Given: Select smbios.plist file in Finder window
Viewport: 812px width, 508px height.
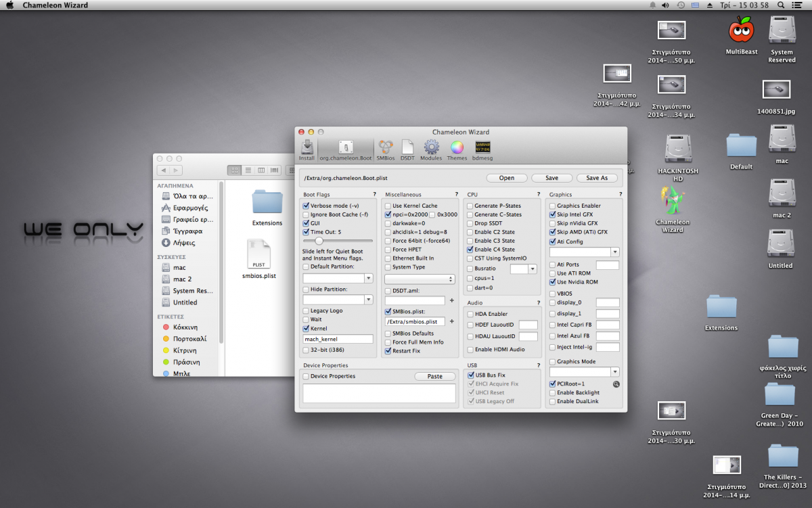Looking at the screenshot, I should (261, 259).
